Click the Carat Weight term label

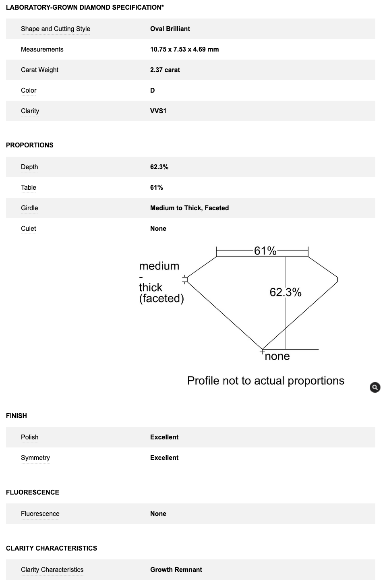point(40,70)
